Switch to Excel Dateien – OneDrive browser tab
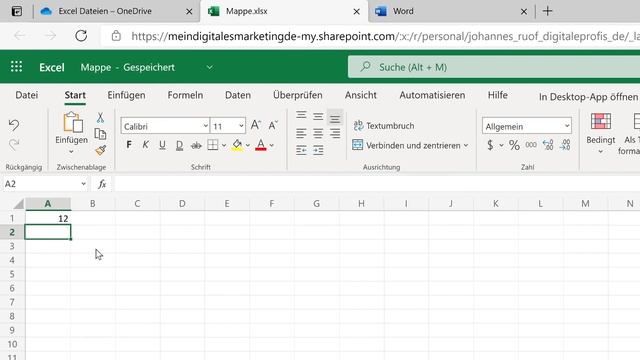The image size is (640, 360). coord(116,11)
